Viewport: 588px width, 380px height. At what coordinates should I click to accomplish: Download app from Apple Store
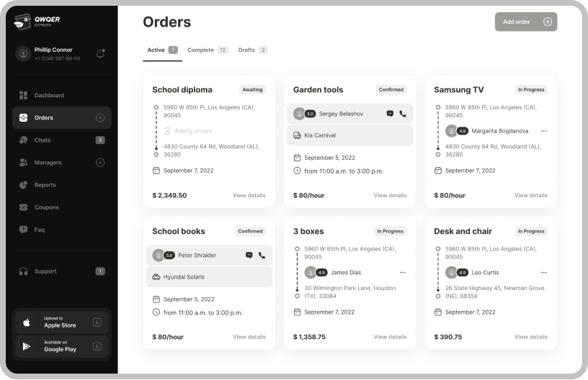[61, 322]
